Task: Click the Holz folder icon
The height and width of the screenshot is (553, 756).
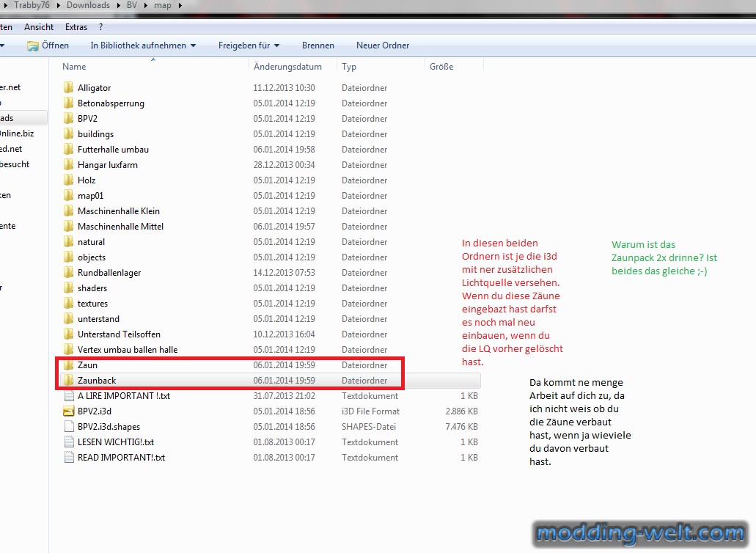Action: (x=68, y=180)
